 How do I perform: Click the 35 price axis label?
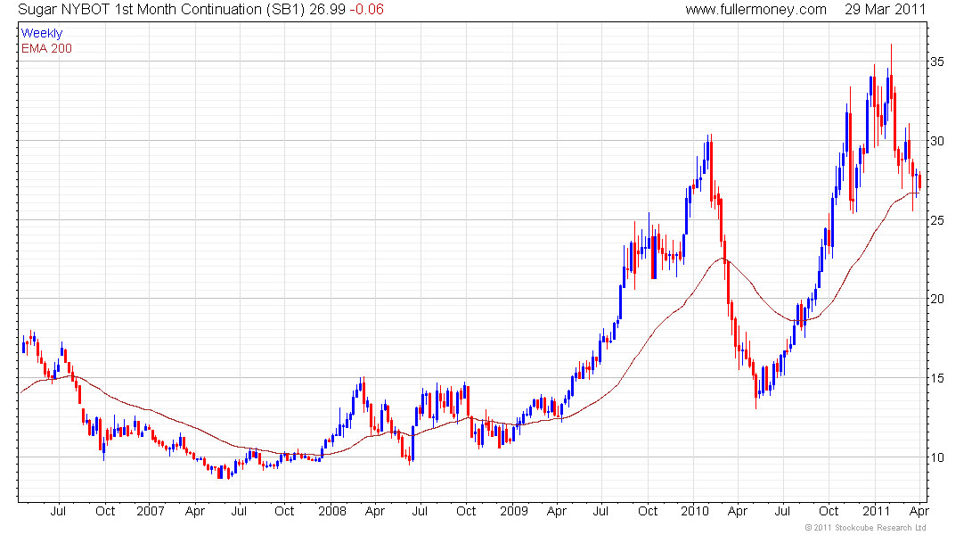[937, 62]
